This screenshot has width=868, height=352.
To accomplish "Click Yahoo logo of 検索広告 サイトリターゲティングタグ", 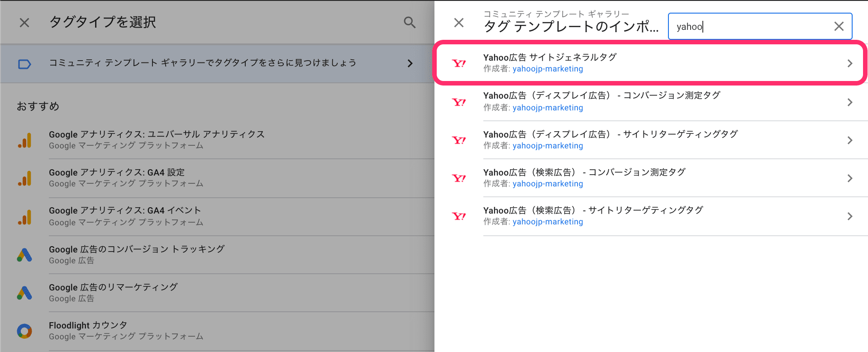I will (x=459, y=216).
